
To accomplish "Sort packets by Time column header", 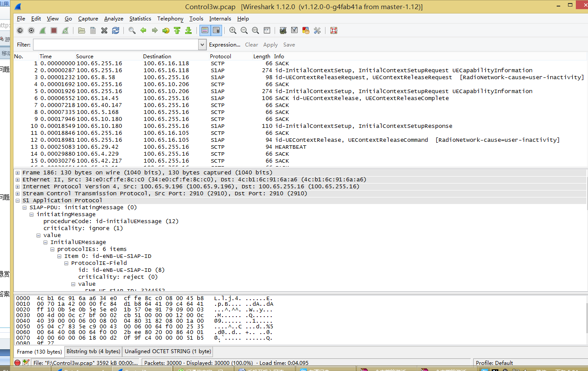I will click(46, 57).
